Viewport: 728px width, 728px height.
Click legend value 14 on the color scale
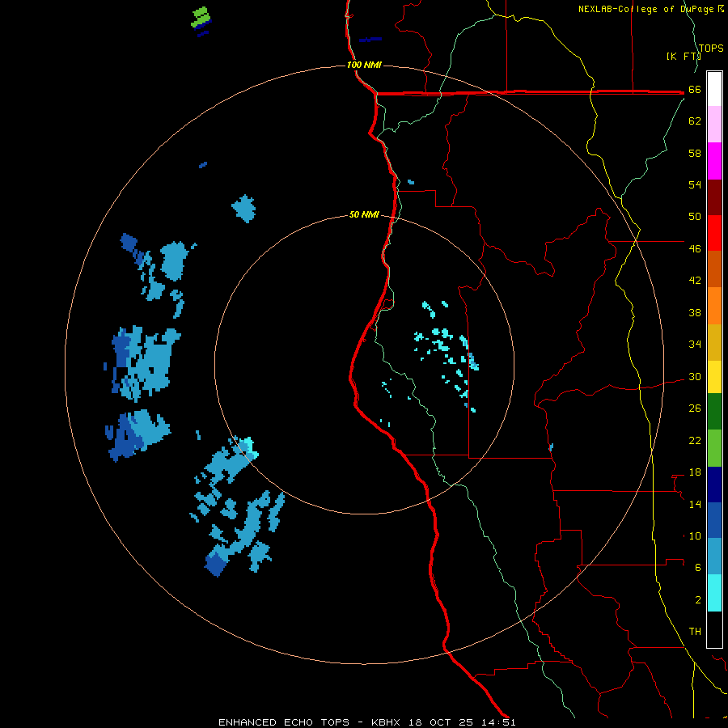pyautogui.click(x=695, y=504)
